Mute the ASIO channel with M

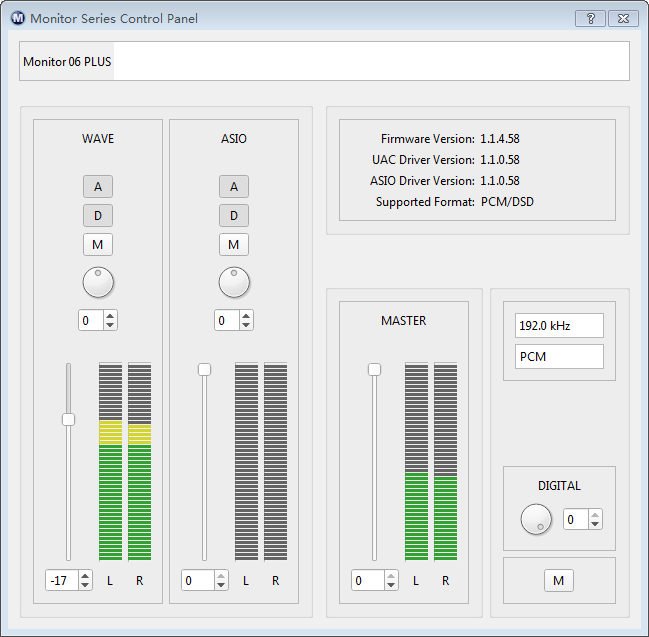[234, 244]
